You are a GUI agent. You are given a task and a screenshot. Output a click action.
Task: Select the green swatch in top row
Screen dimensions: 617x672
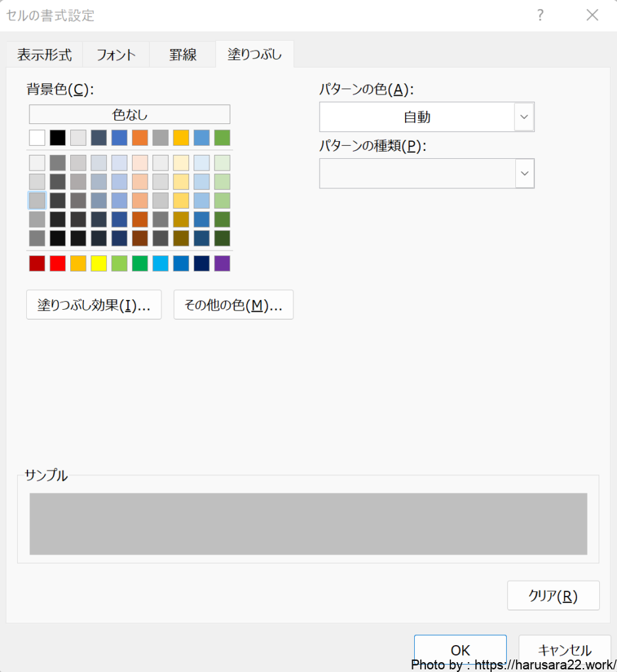click(222, 138)
